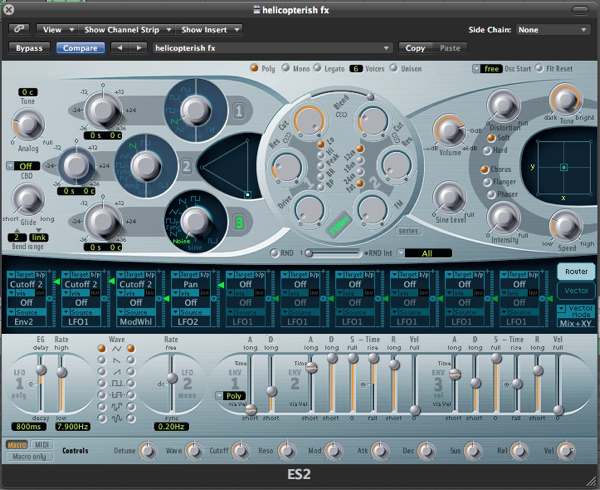The height and width of the screenshot is (490, 600).
Task: Click the filter series button
Action: 408,231
